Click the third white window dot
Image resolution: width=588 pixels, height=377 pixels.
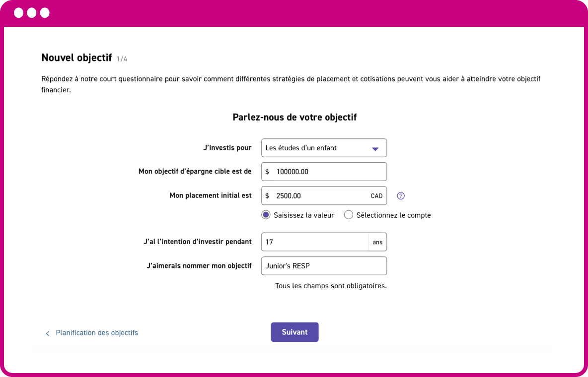tap(45, 13)
